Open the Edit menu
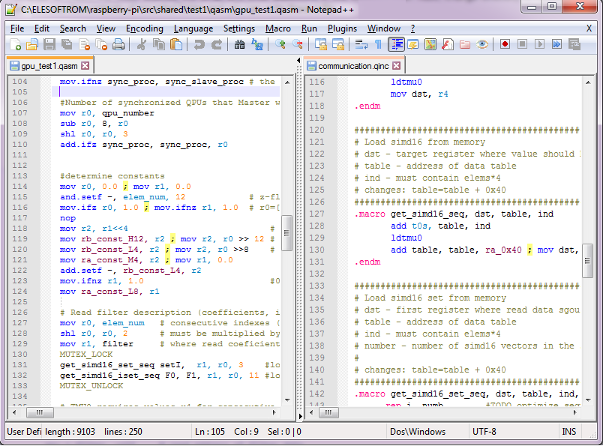This screenshot has height=446, width=603. (42, 29)
